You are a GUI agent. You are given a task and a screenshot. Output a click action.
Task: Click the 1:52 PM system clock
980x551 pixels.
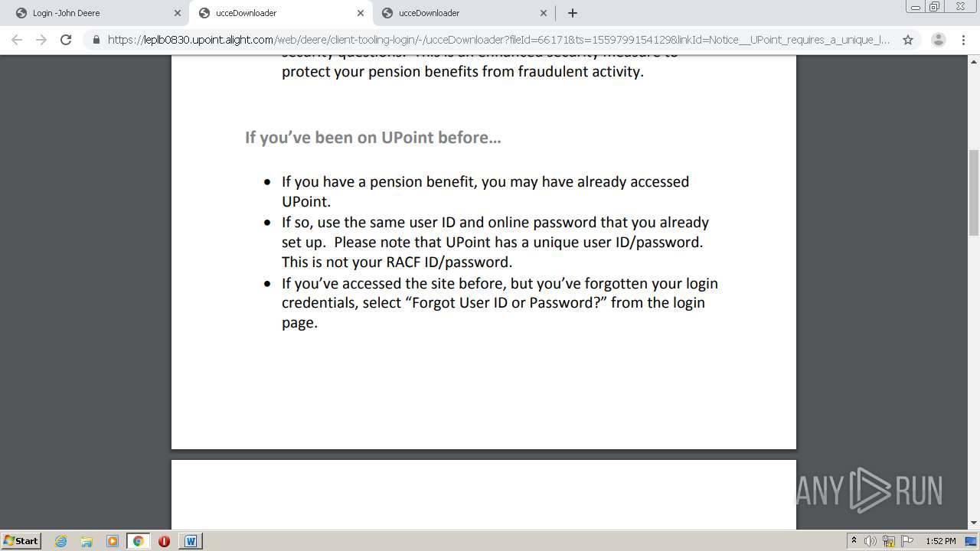click(x=940, y=541)
